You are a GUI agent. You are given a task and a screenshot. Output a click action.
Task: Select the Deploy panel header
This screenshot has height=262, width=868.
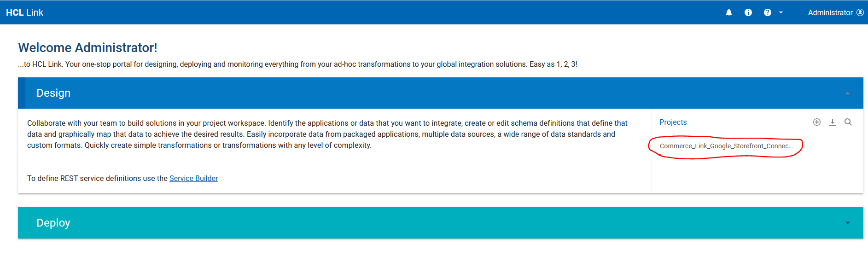tap(441, 223)
